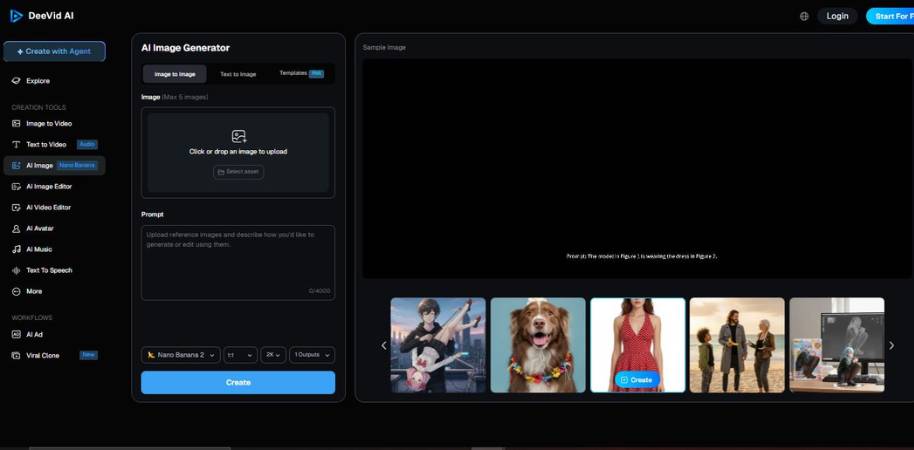
Task: Switch to the Templates tab
Action: pyautogui.click(x=300, y=74)
